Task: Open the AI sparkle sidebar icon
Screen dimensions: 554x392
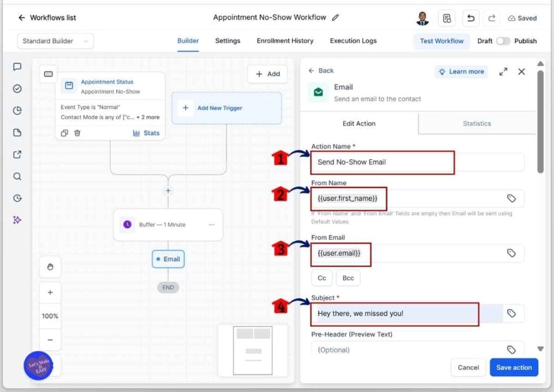Action: tap(17, 220)
